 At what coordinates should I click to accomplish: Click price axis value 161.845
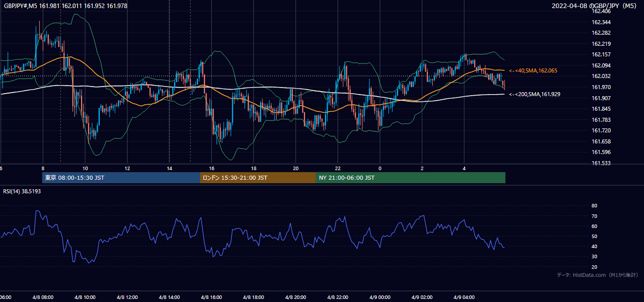tap(601, 109)
